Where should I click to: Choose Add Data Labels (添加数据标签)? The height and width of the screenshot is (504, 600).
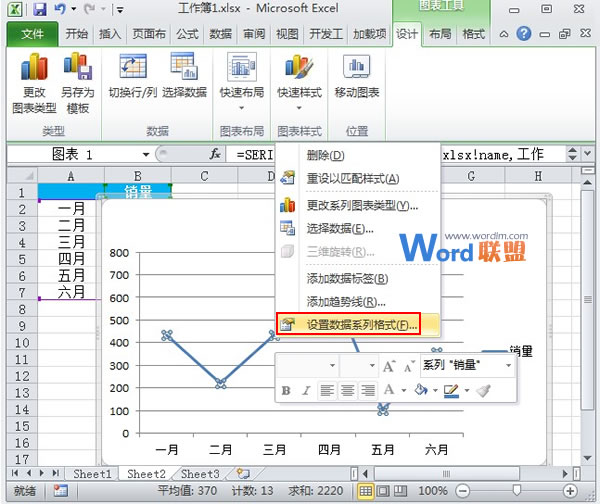pyautogui.click(x=358, y=279)
